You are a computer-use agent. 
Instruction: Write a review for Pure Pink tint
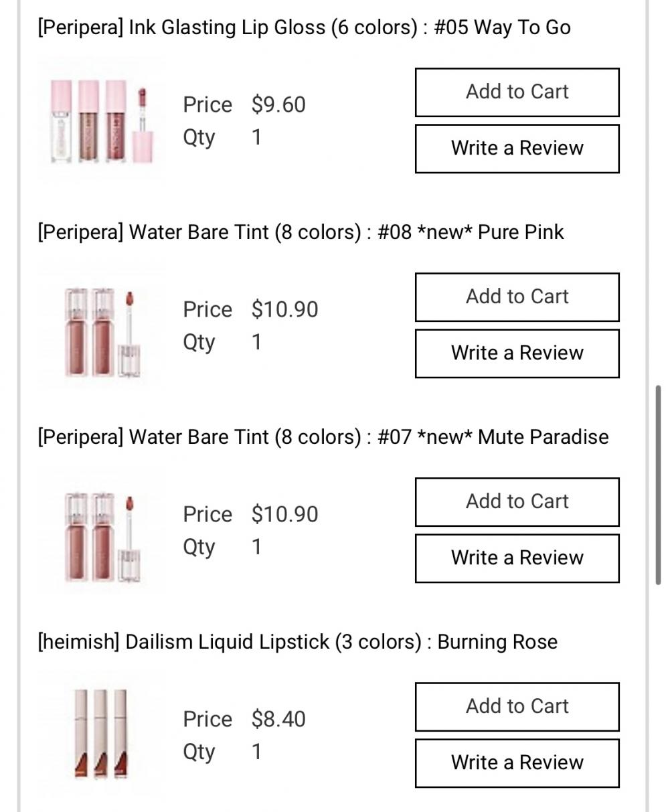(x=517, y=353)
